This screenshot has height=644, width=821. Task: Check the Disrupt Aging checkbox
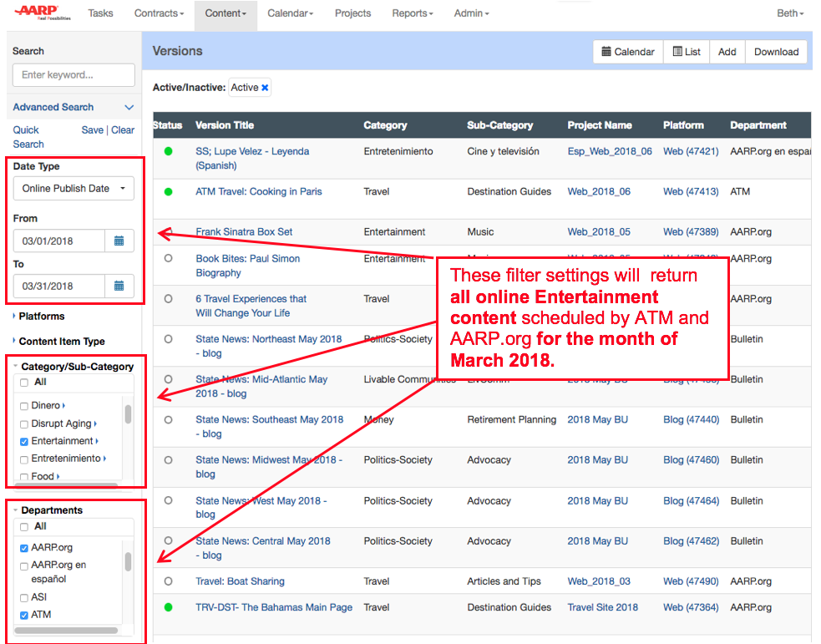24,424
